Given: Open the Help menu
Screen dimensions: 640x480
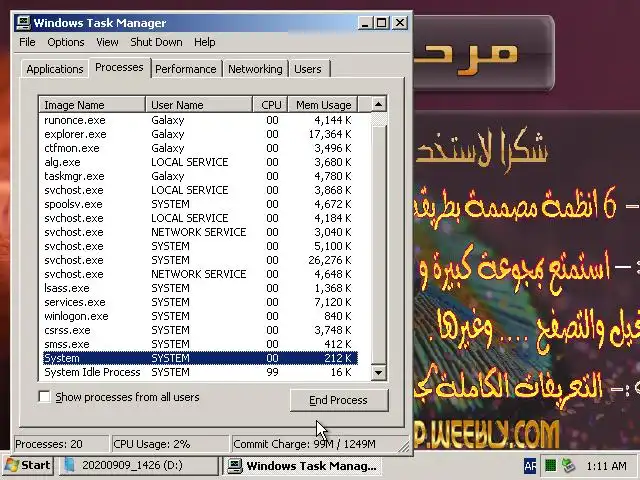Looking at the screenshot, I should [204, 42].
